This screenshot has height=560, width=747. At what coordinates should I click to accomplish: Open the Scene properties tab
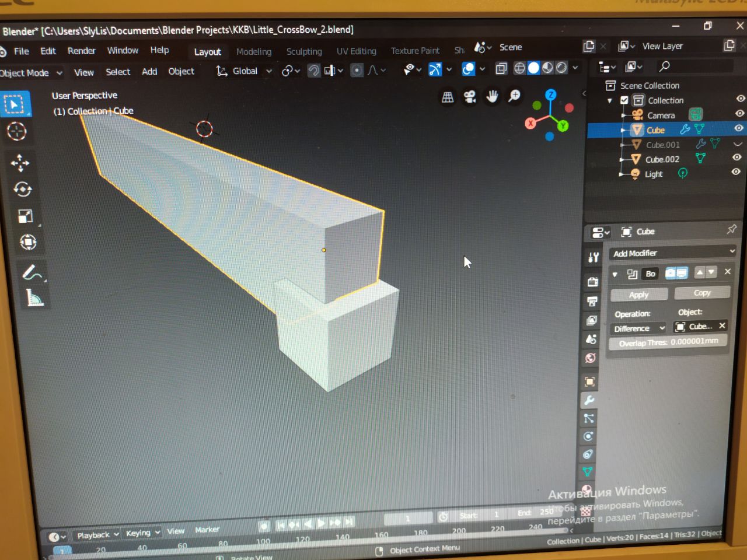(x=591, y=339)
